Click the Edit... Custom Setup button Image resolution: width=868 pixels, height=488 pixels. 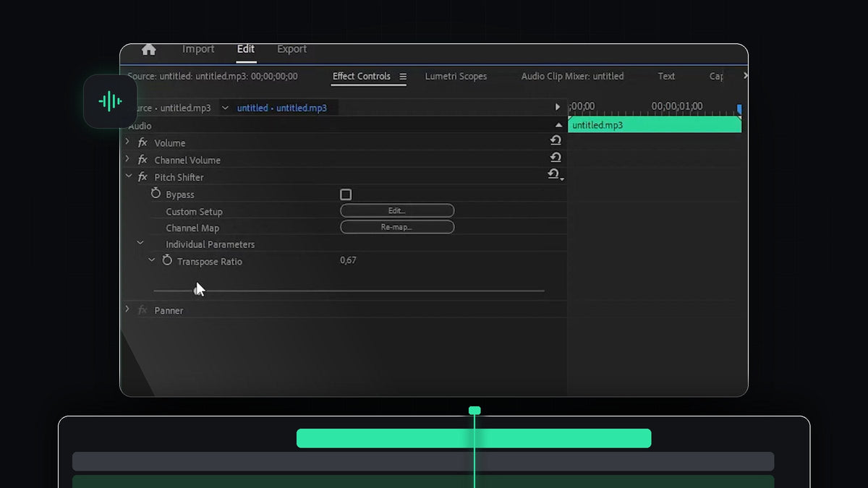(x=397, y=210)
